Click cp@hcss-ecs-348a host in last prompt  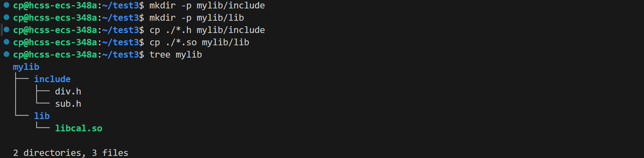tap(55, 54)
